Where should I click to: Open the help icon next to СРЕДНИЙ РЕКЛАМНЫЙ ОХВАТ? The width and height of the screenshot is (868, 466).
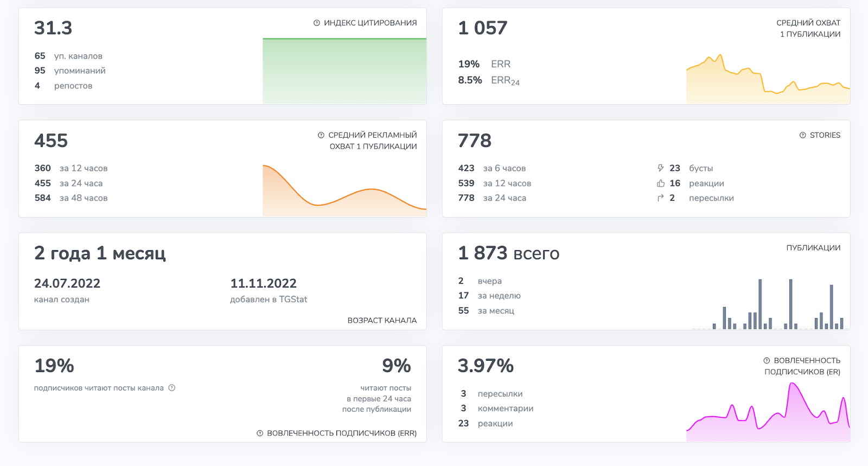click(x=321, y=135)
